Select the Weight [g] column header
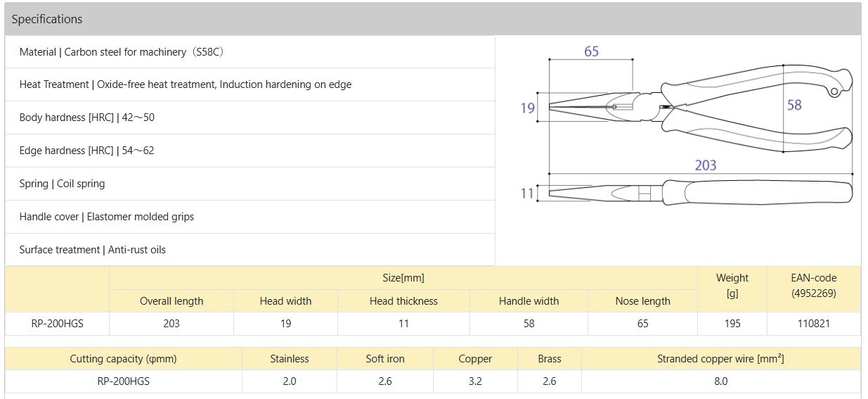 click(732, 286)
